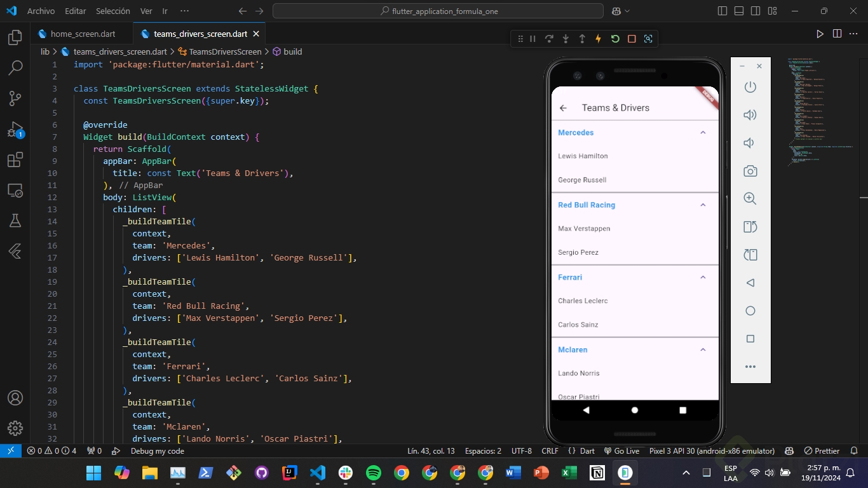The image size is (868, 488).
Task: Open the Flutter sidebar view
Action: (15, 251)
